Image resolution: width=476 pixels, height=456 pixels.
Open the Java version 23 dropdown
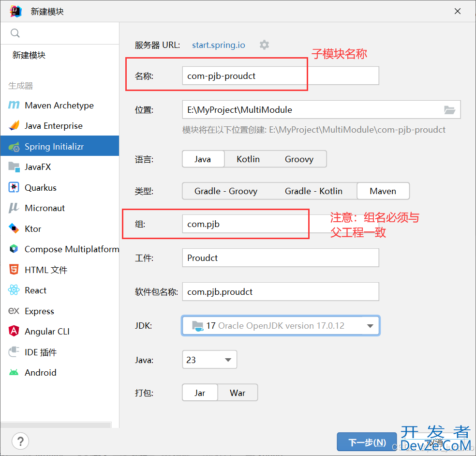pyautogui.click(x=209, y=360)
